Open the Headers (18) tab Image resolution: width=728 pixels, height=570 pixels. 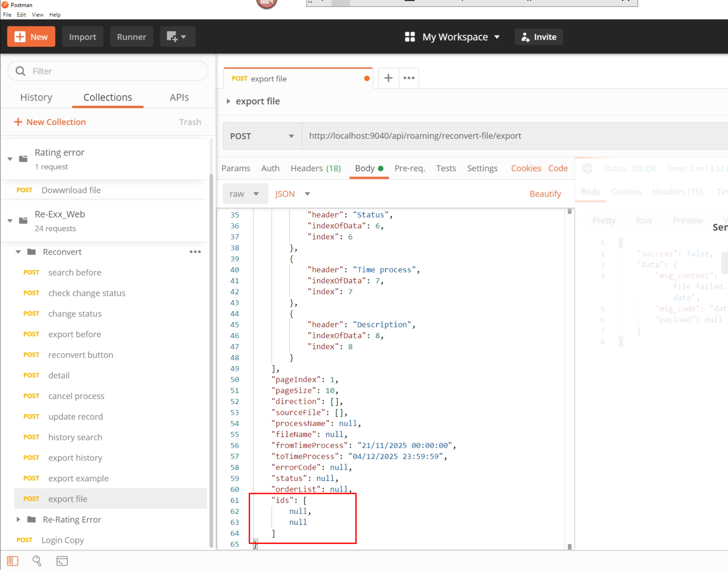[315, 168]
